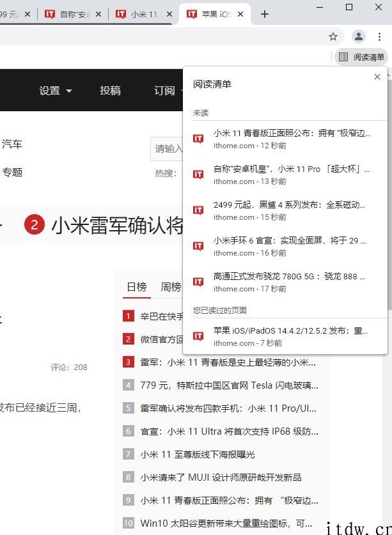Open the 投稿 menu item
The width and height of the screenshot is (392, 535).
pos(110,90)
